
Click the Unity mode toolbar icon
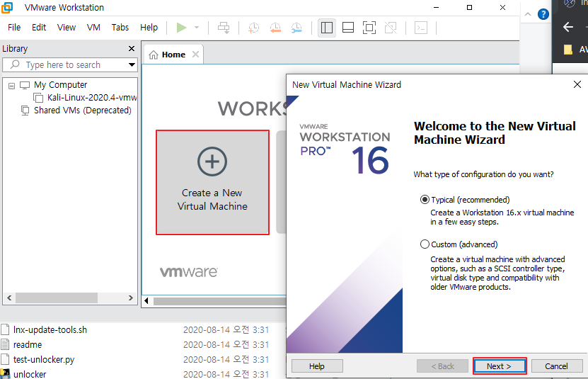[x=391, y=28]
